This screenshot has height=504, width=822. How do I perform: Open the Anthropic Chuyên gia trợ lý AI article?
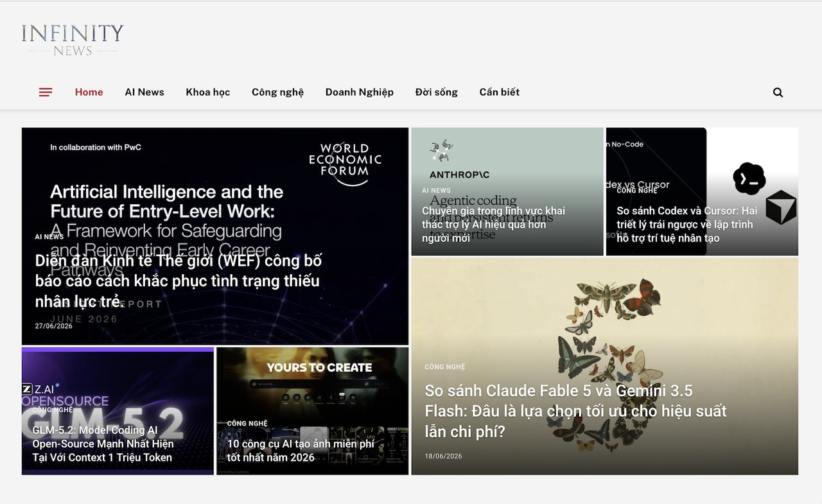(x=493, y=224)
